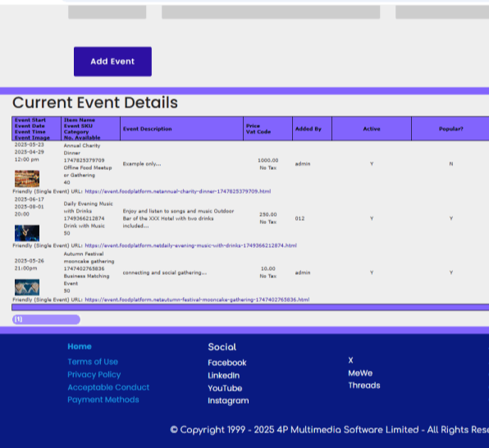The width and height of the screenshot is (489, 448).
Task: Open Annual Charity Dinner event image thumbnail
Action: coord(27,178)
